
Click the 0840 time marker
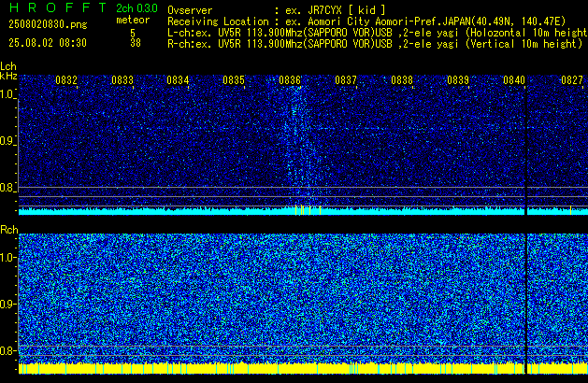(x=514, y=80)
